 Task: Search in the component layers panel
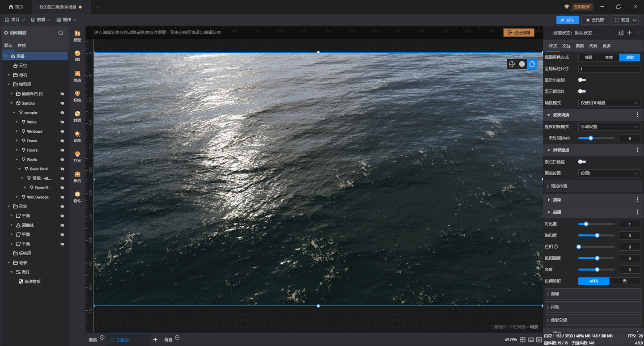coord(61,33)
